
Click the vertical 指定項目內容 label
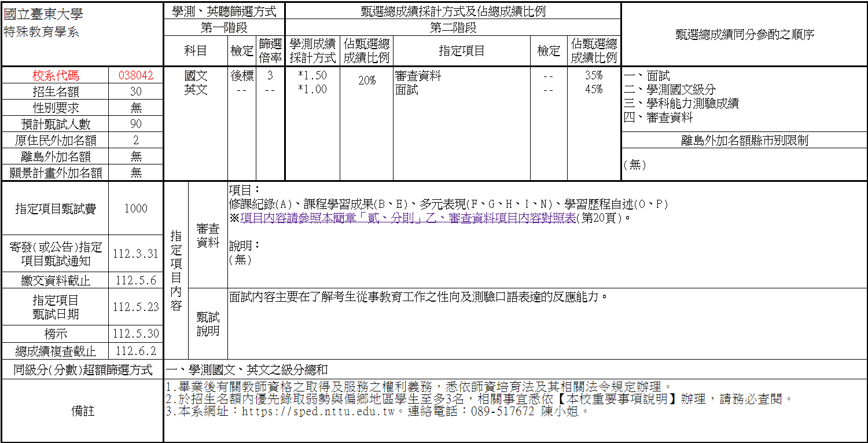176,270
